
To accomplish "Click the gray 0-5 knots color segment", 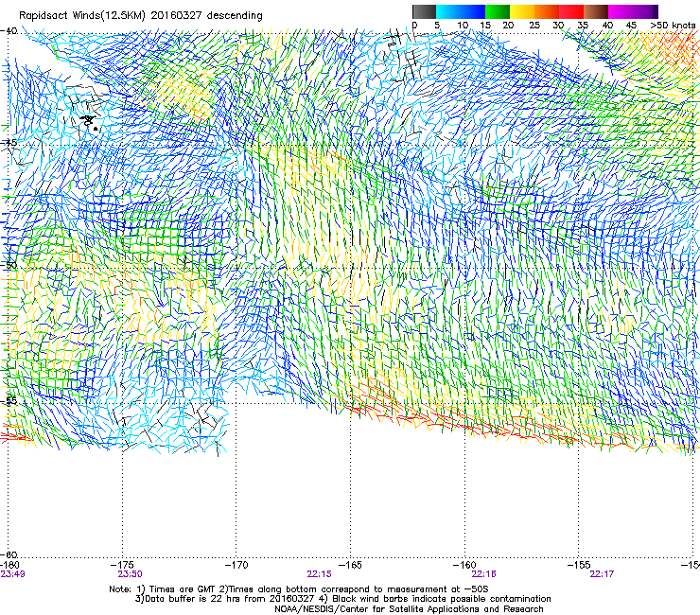I will click(424, 11).
